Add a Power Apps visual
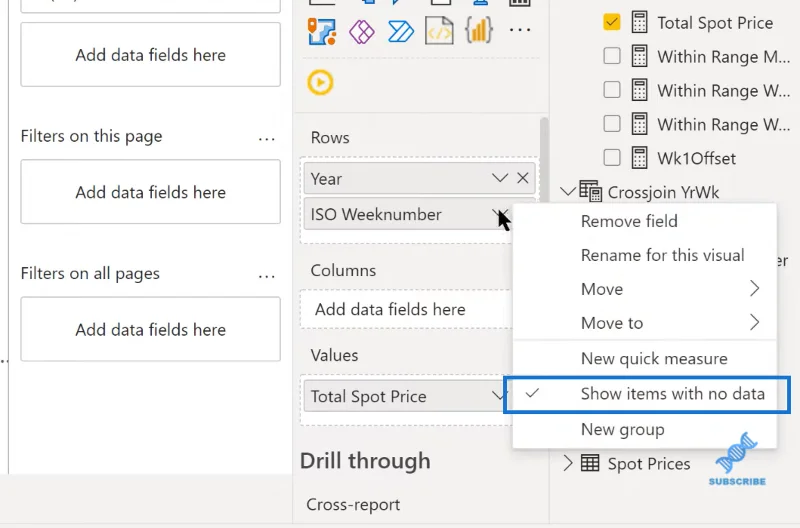The width and height of the screenshot is (800, 528). click(x=361, y=32)
